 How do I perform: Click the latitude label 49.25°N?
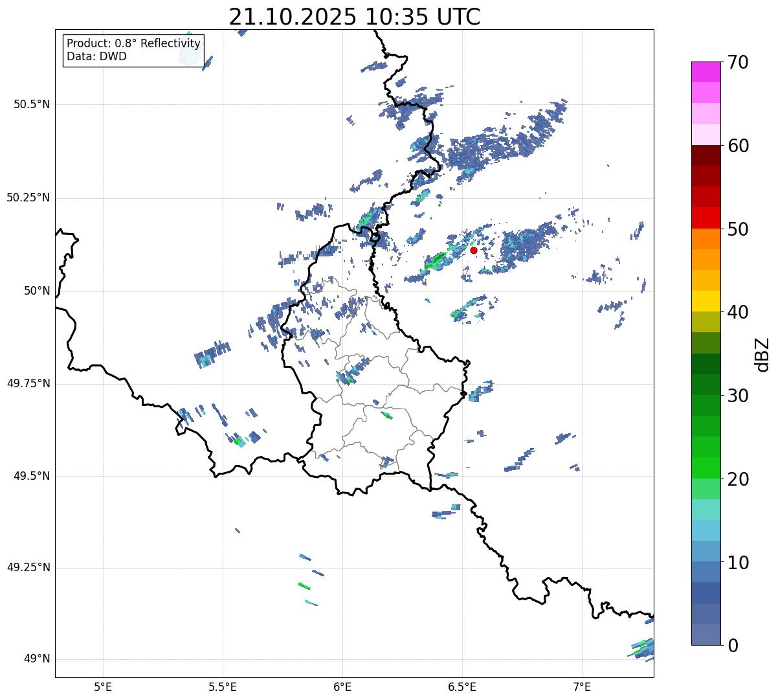click(x=28, y=568)
